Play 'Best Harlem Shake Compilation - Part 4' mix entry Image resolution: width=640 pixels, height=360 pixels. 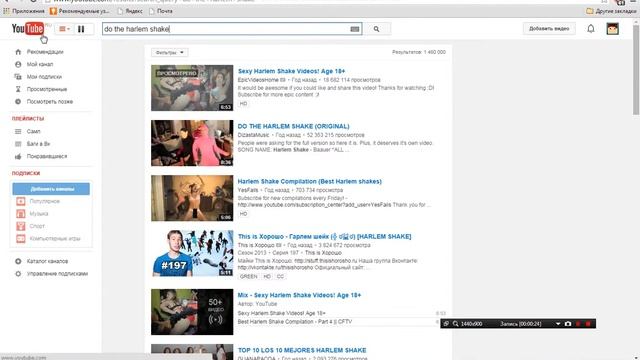point(295,322)
